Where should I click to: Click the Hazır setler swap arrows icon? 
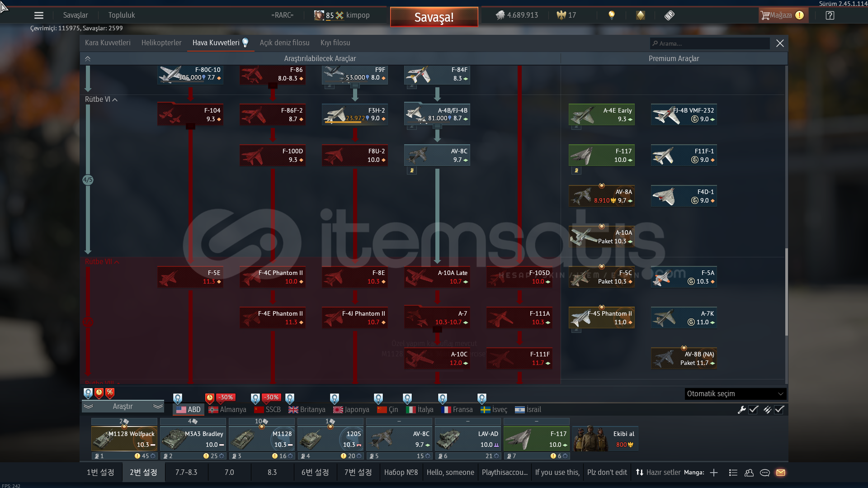click(x=640, y=472)
